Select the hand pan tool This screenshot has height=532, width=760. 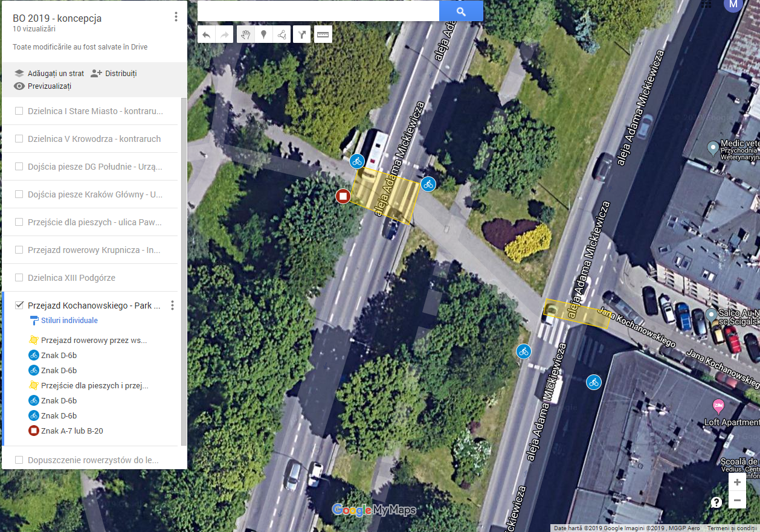pos(245,34)
